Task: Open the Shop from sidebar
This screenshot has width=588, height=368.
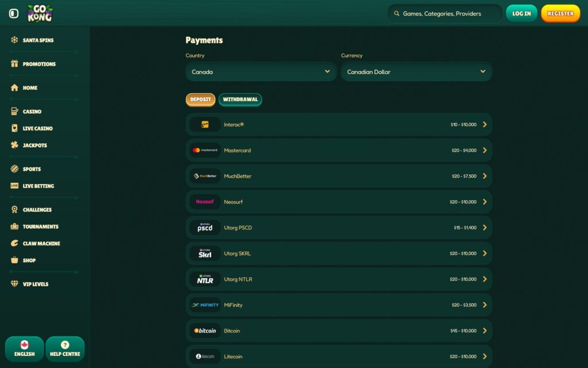Action: pyautogui.click(x=14, y=260)
